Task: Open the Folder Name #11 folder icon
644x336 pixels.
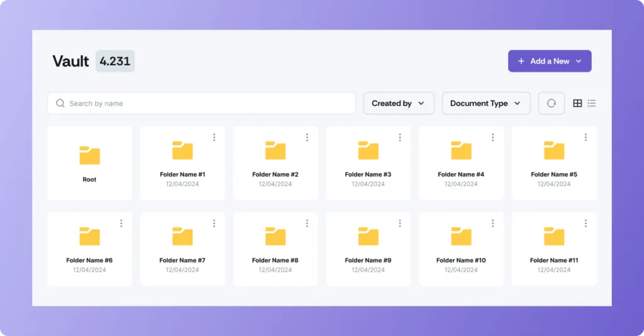Action: pos(554,236)
